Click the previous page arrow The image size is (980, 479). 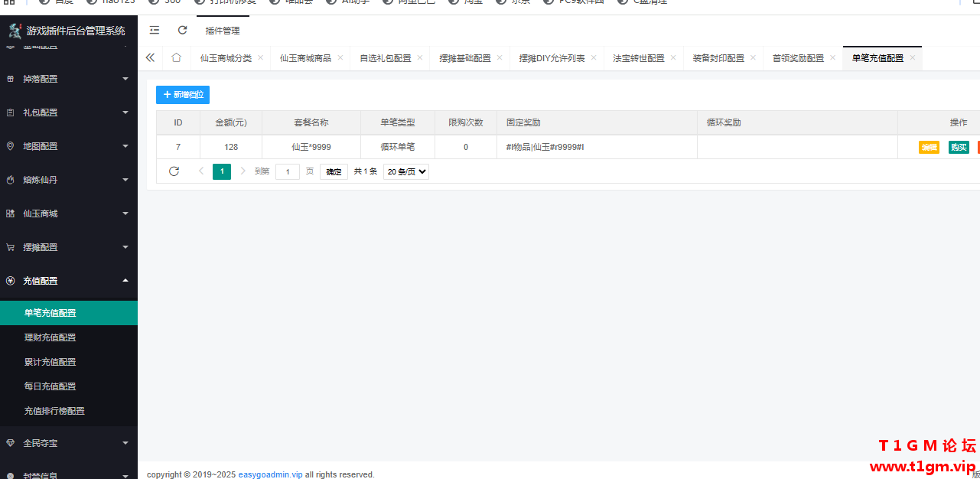[x=201, y=171]
